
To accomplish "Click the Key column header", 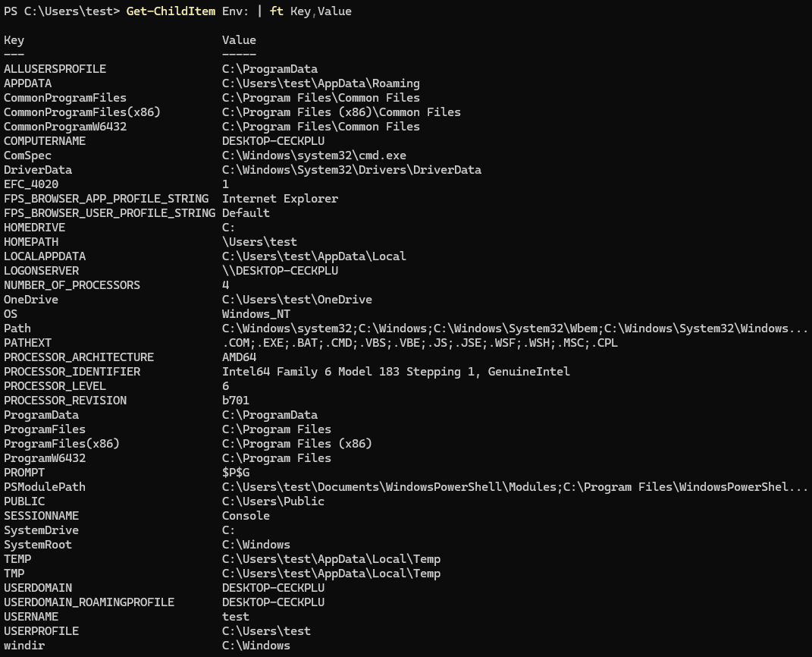I will tap(14, 39).
